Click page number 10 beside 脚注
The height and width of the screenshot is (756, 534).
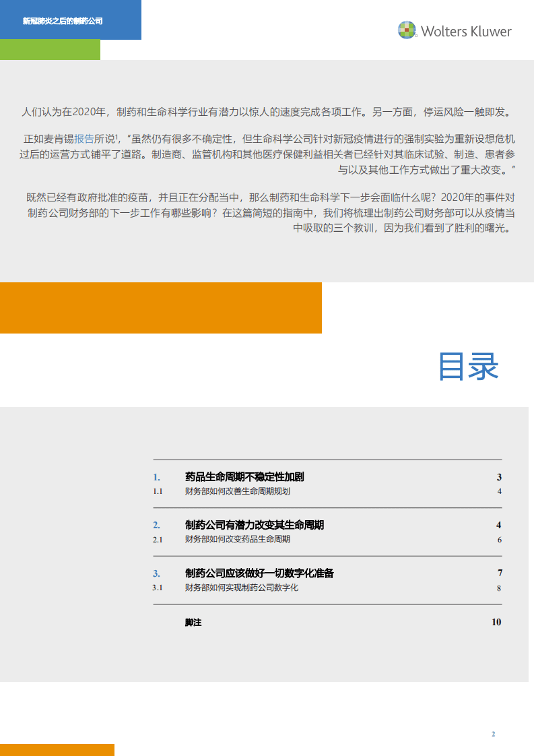point(496,622)
